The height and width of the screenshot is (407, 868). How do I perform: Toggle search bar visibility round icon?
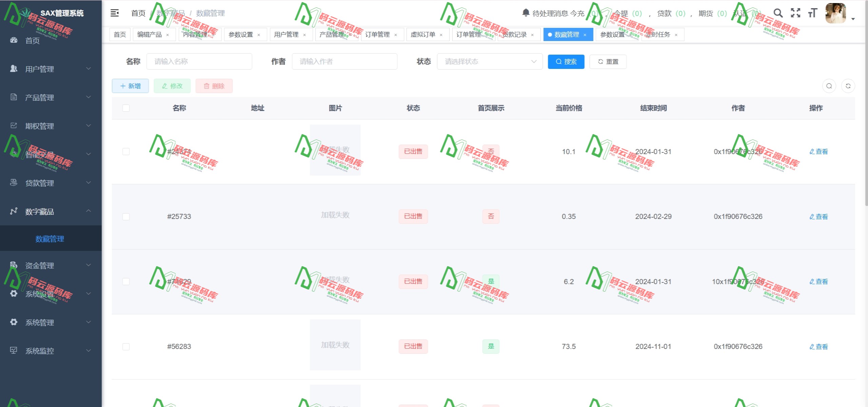pyautogui.click(x=829, y=86)
